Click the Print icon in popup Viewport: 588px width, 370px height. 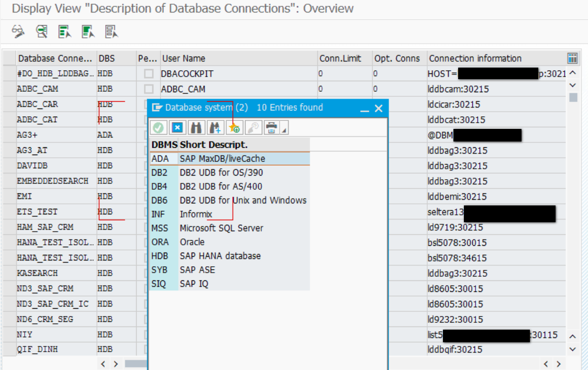tap(271, 127)
